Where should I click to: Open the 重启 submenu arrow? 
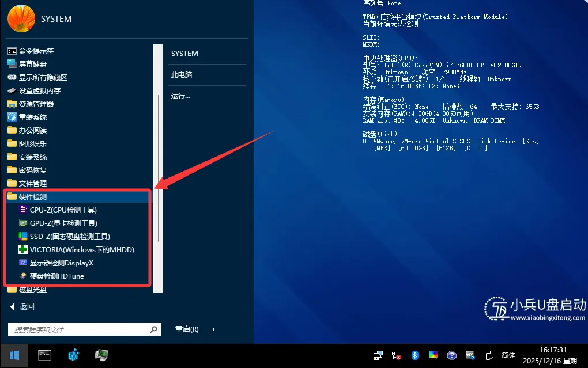click(x=213, y=329)
